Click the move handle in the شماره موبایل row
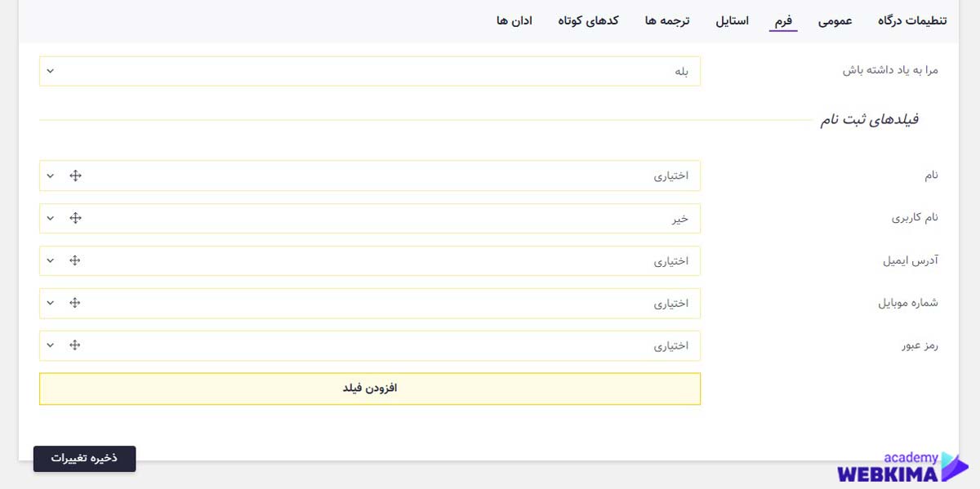The height and width of the screenshot is (489, 980). tap(75, 303)
